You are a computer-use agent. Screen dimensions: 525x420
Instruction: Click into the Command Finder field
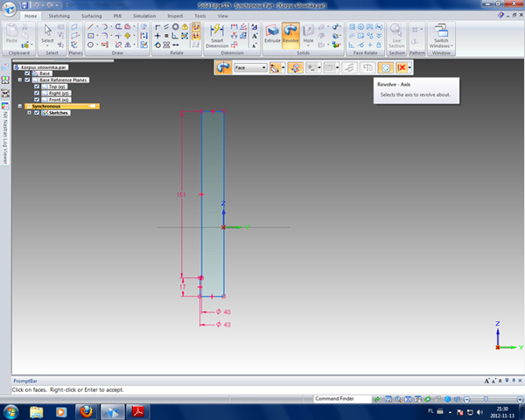point(342,399)
